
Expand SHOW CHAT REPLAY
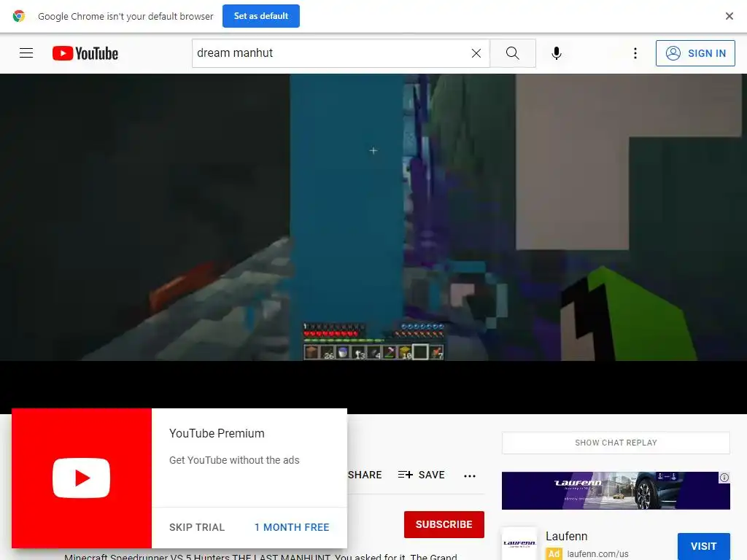click(616, 443)
